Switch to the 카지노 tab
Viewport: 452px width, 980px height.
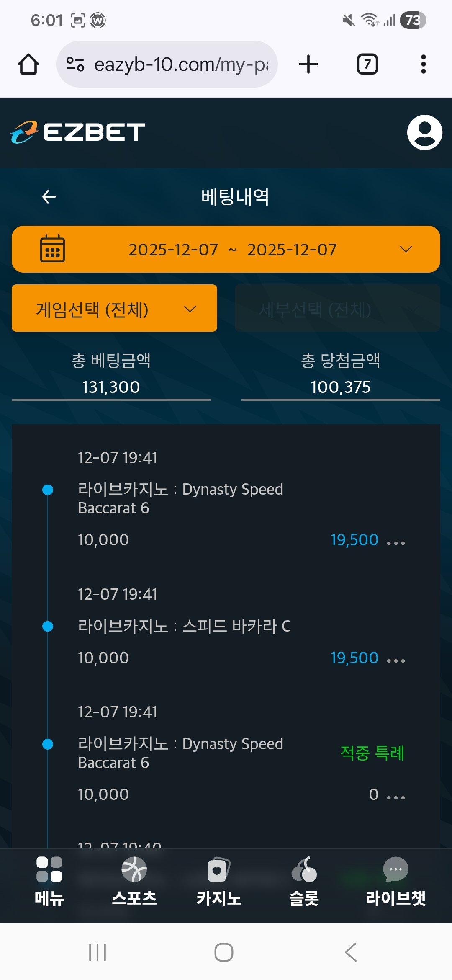point(219,880)
